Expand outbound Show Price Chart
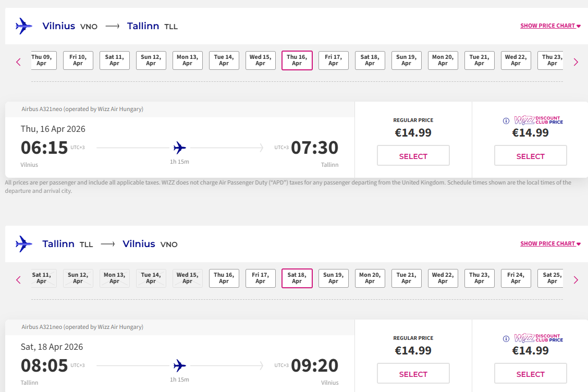The height and width of the screenshot is (392, 588). coord(550,26)
